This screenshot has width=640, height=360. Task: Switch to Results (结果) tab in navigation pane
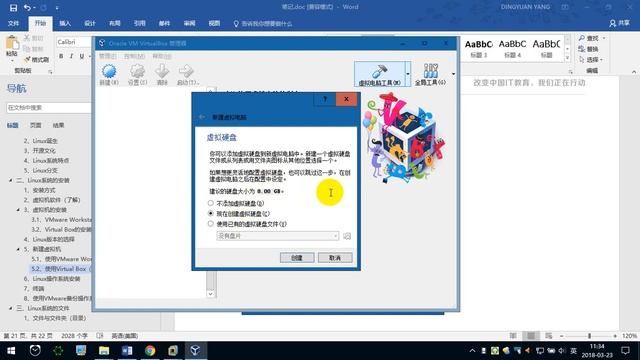[58, 125]
